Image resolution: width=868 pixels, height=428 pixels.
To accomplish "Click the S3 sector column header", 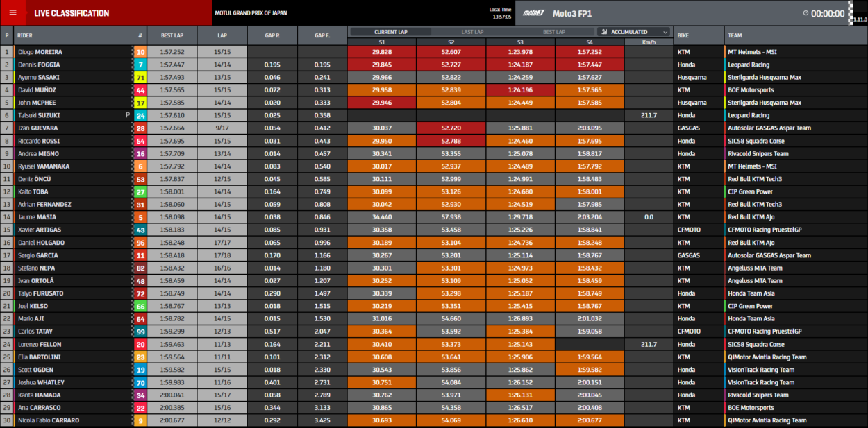I will [520, 42].
